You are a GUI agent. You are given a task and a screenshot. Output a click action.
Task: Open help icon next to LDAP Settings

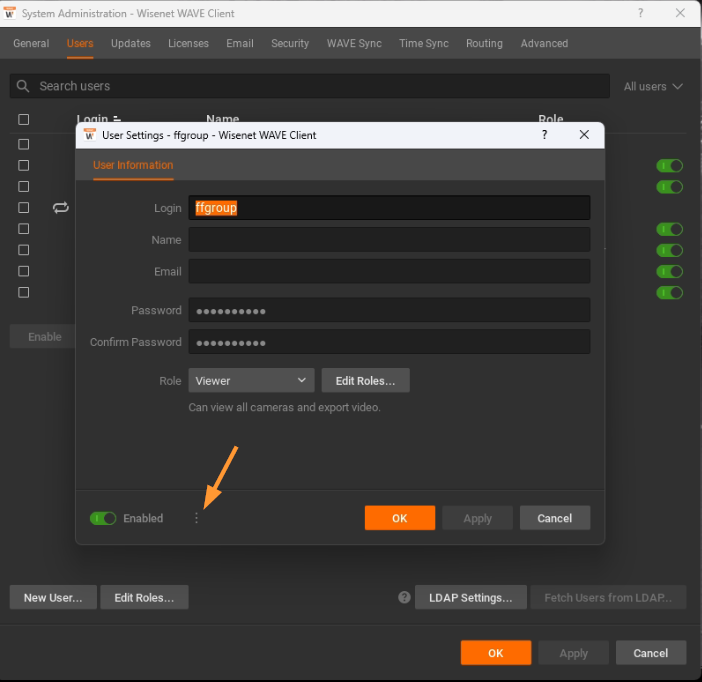(404, 597)
